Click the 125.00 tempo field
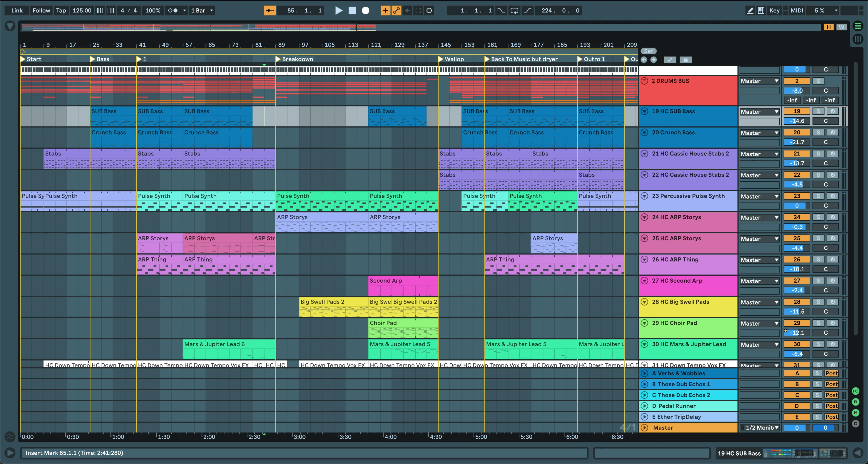Viewport: 868px width, 464px height. 82,10
